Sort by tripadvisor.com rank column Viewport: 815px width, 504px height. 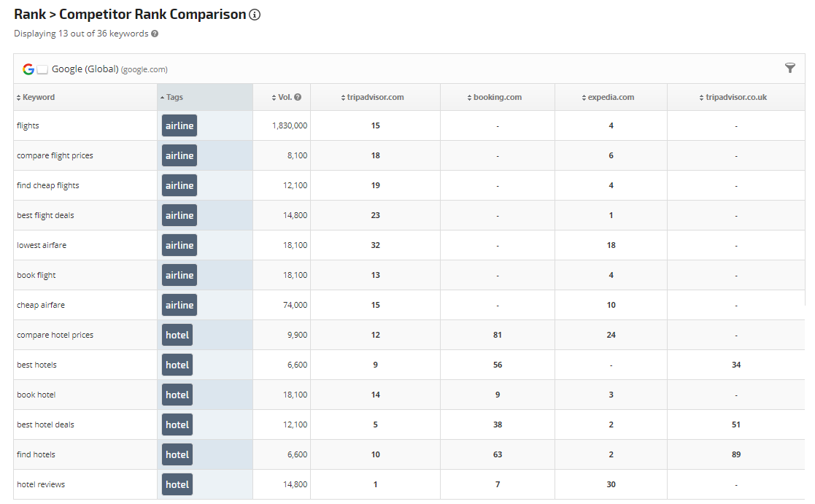click(x=372, y=97)
